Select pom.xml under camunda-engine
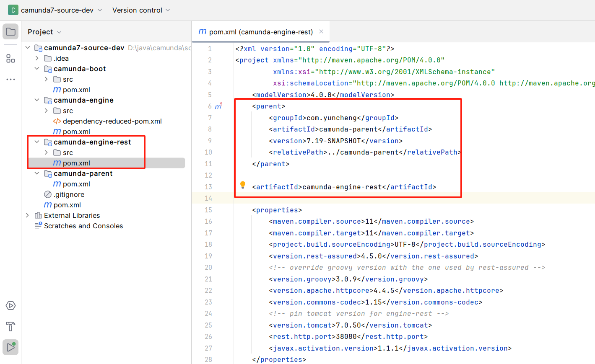The image size is (595, 364). [x=76, y=132]
